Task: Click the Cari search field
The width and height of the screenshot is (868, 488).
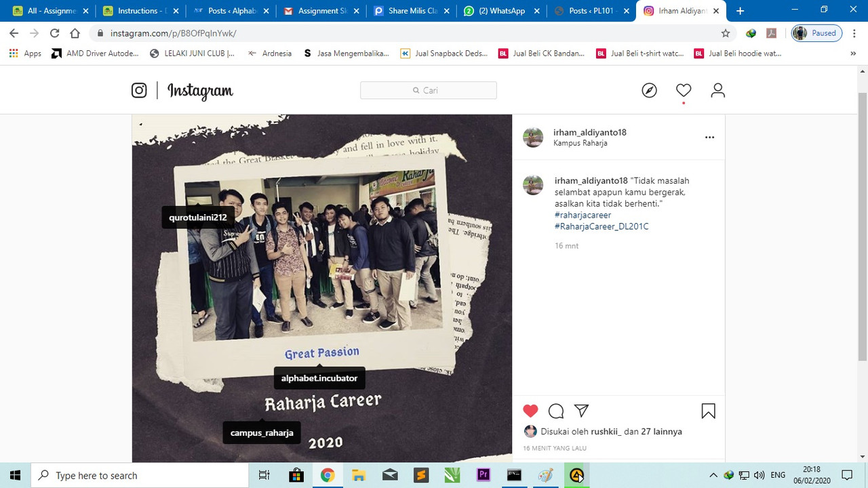Action: click(x=429, y=90)
